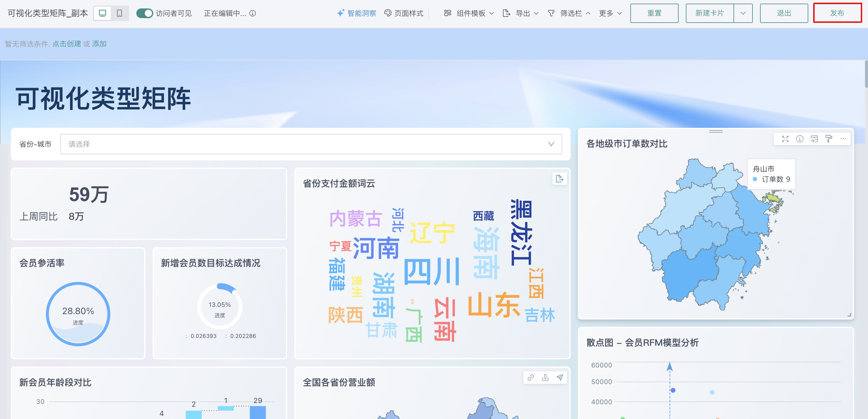The image size is (868, 419).
Task: Click the 会员参活率 liquid progress gauge
Action: 78,314
